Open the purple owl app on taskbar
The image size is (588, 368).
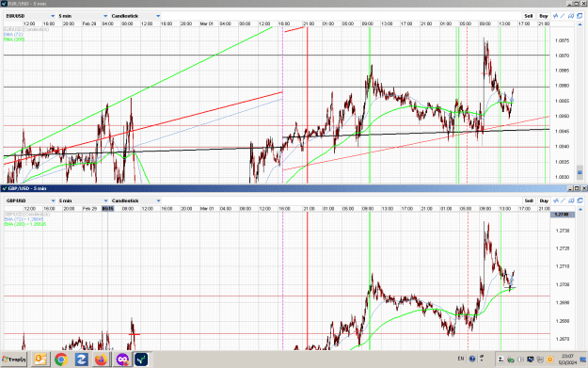tap(122, 360)
